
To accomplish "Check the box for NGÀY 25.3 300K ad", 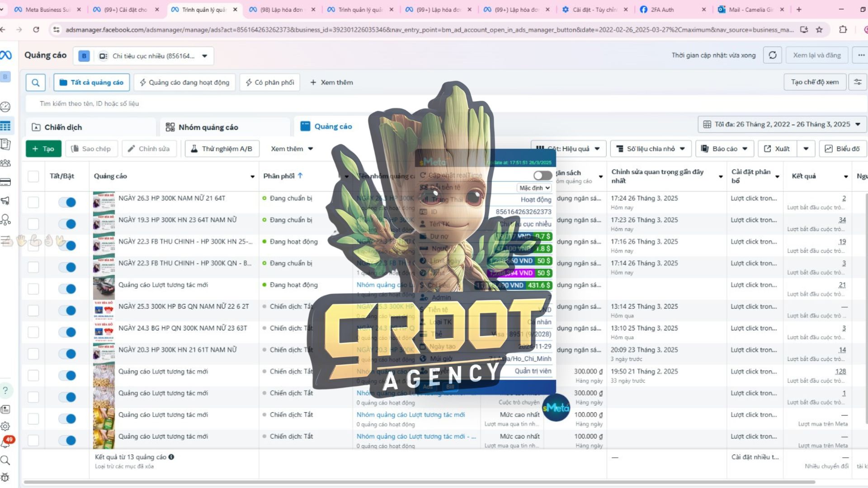I will pos(33,310).
